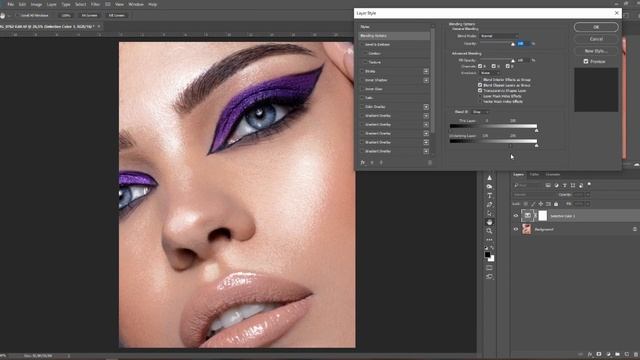
Task: Filter layers by type layers icon
Action: [x=564, y=185]
